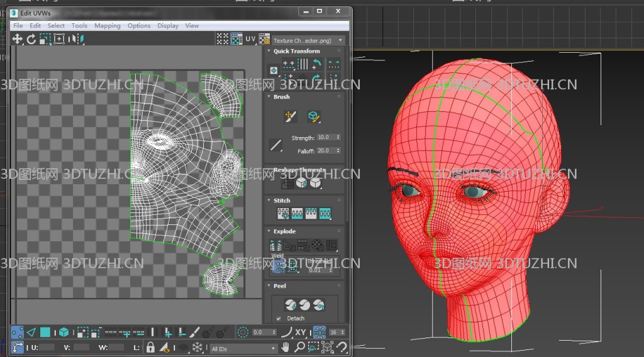Viewport: 644px width, 357px height.
Task: Open the Mapping menu
Action: [x=107, y=26]
